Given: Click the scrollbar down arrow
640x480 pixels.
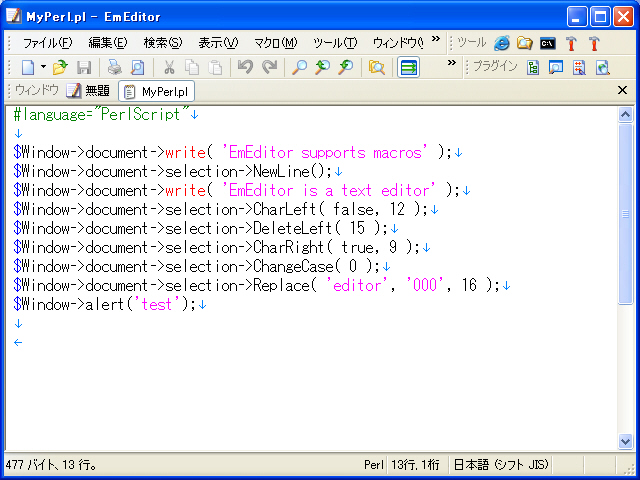Looking at the screenshot, I should click(625, 441).
